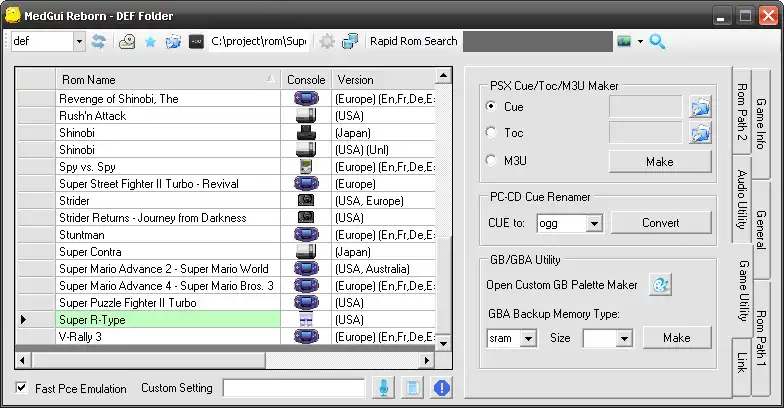This screenshot has height=408, width=784.
Task: Click the blue notepad icon
Action: tap(412, 388)
